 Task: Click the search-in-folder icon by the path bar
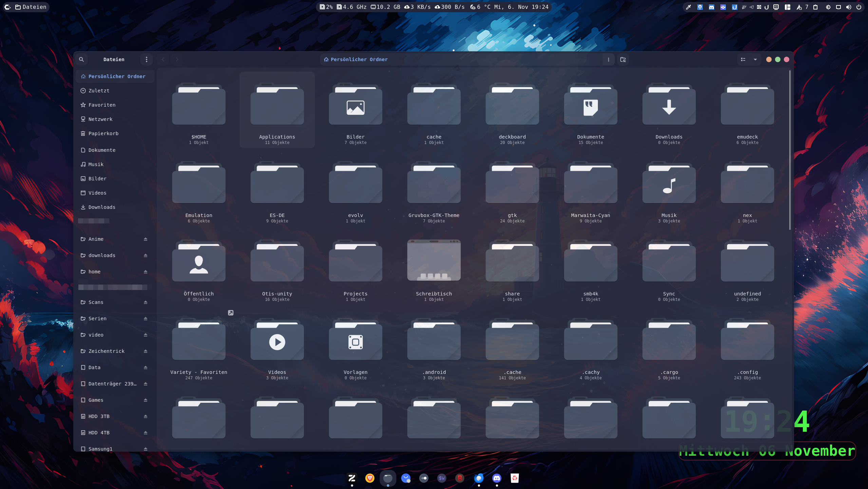pos(623,59)
